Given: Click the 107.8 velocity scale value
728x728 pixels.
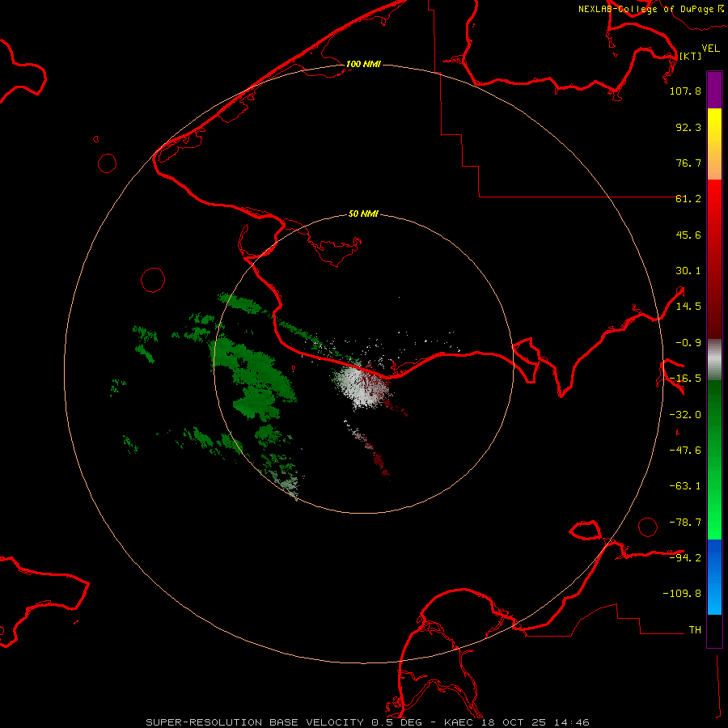Looking at the screenshot, I should (x=685, y=91).
